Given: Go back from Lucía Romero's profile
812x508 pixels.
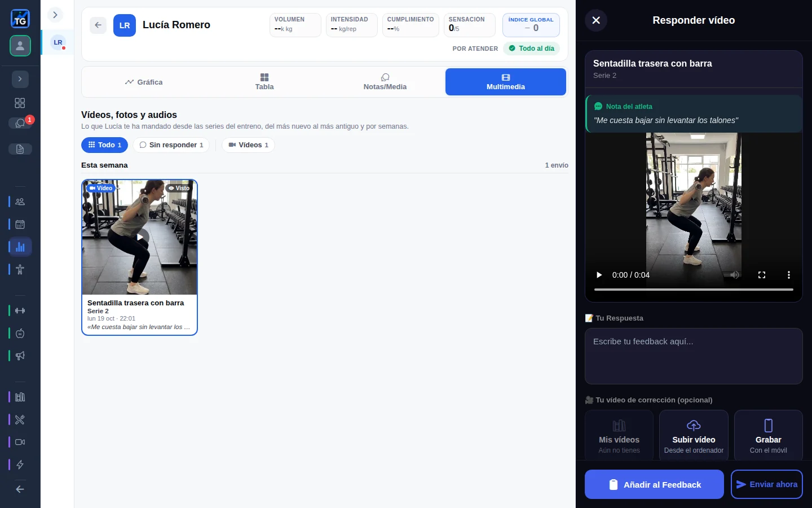Looking at the screenshot, I should tap(98, 25).
